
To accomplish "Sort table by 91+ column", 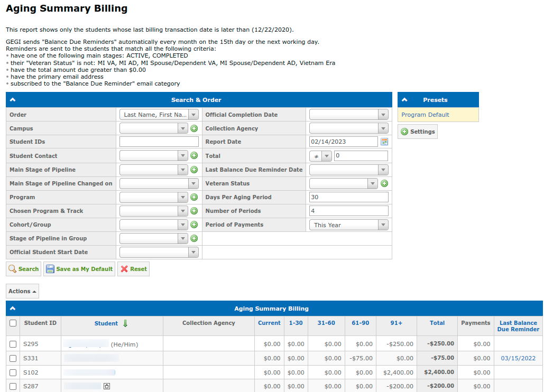I will [396, 323].
